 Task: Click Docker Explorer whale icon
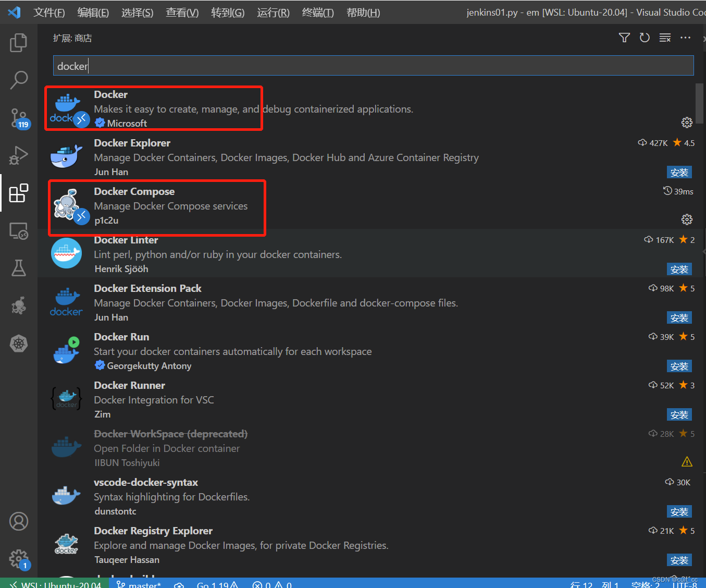pyautogui.click(x=66, y=156)
